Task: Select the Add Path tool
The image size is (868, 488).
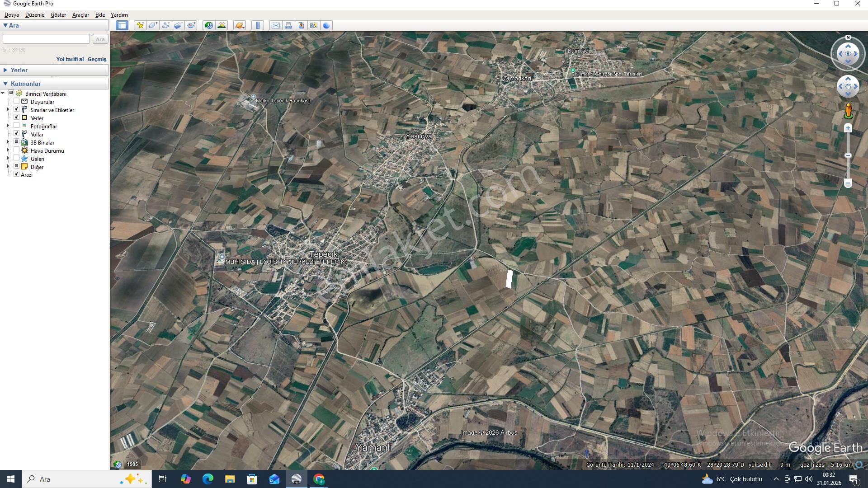Action: point(165,25)
